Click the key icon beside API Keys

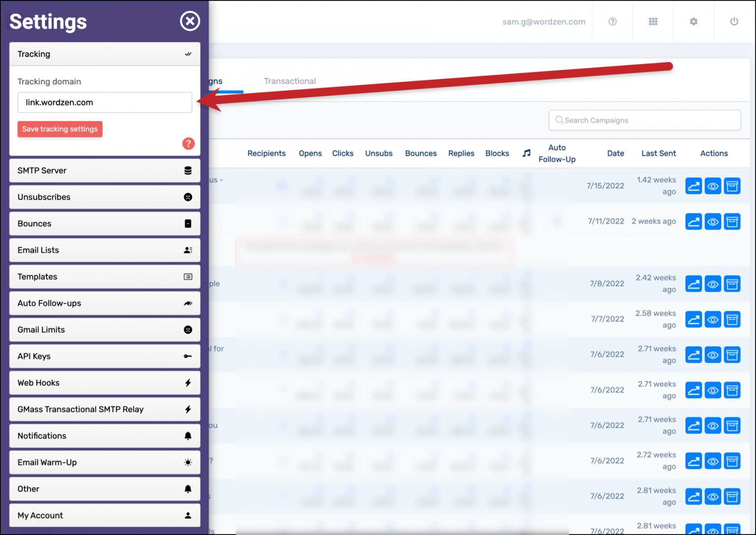point(188,356)
